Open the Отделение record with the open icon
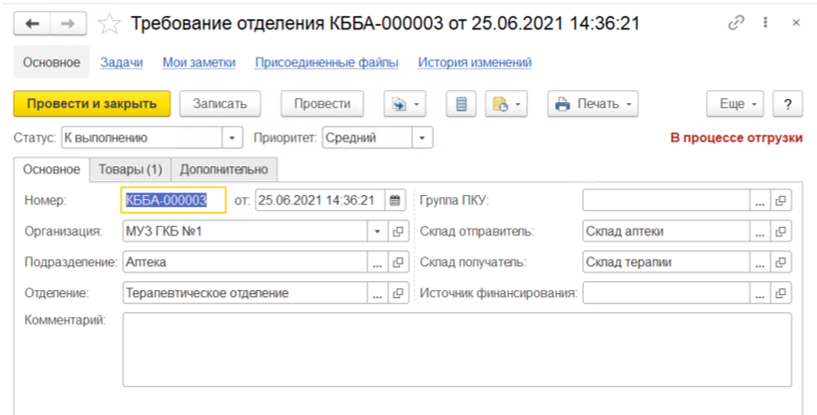This screenshot has height=415, width=817. coord(398,293)
